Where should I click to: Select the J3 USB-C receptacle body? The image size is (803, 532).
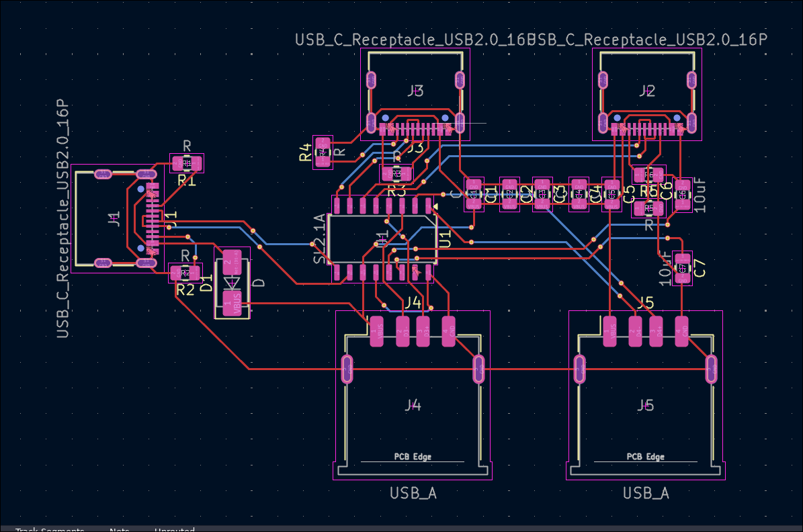click(415, 91)
